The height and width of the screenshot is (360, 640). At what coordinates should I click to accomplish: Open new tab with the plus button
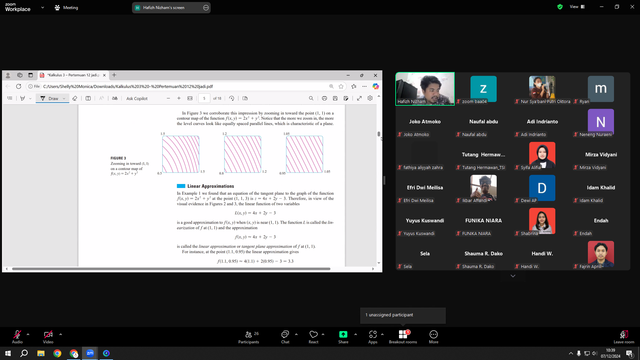tap(114, 75)
